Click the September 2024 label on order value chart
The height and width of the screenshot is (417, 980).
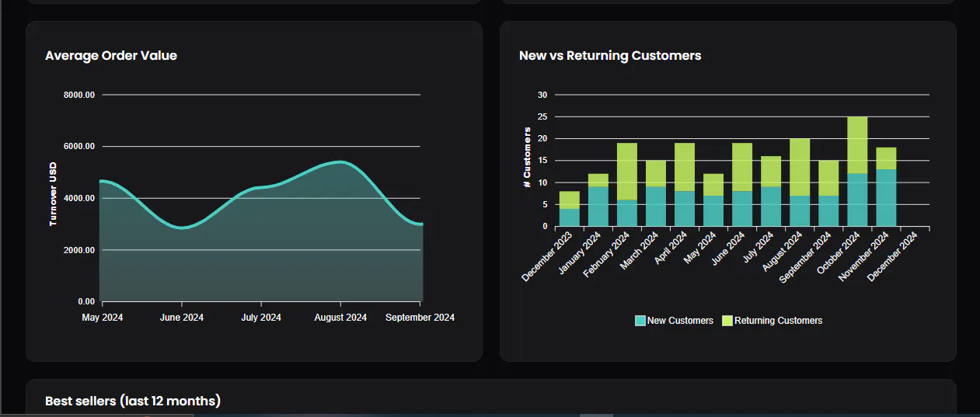(x=420, y=318)
